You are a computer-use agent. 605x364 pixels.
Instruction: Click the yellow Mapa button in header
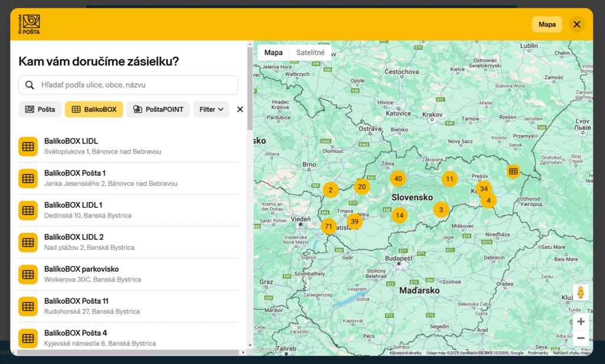(547, 24)
